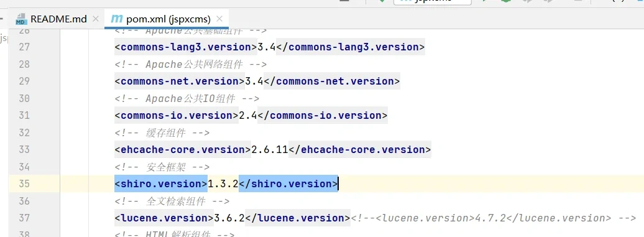644x237 pixels.
Task: Click the comment Apache公共IO组件
Action: tap(187, 98)
